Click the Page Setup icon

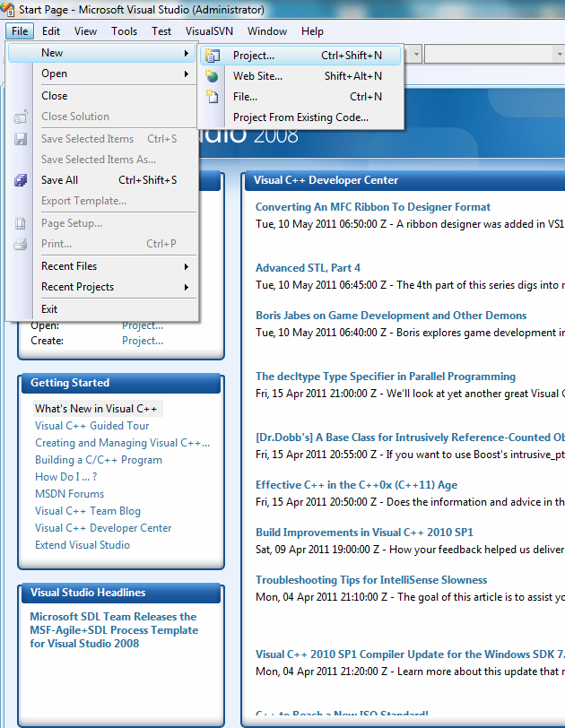(x=21, y=223)
